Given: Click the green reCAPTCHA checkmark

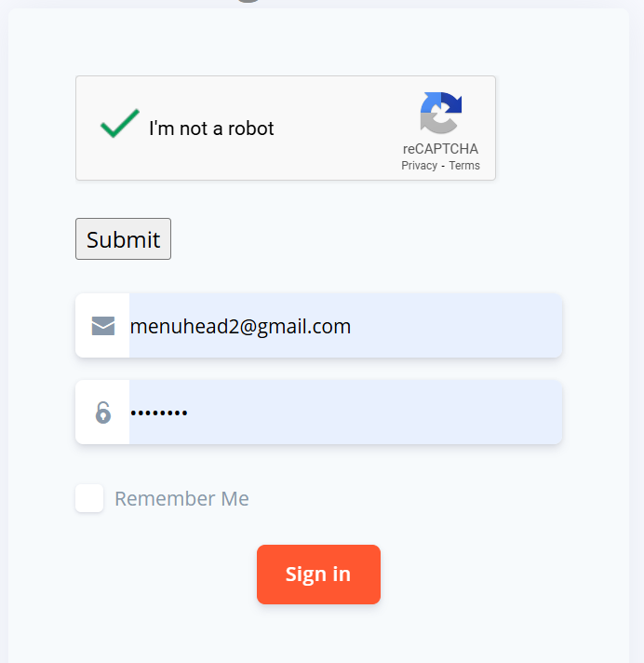Looking at the screenshot, I should click(x=119, y=124).
